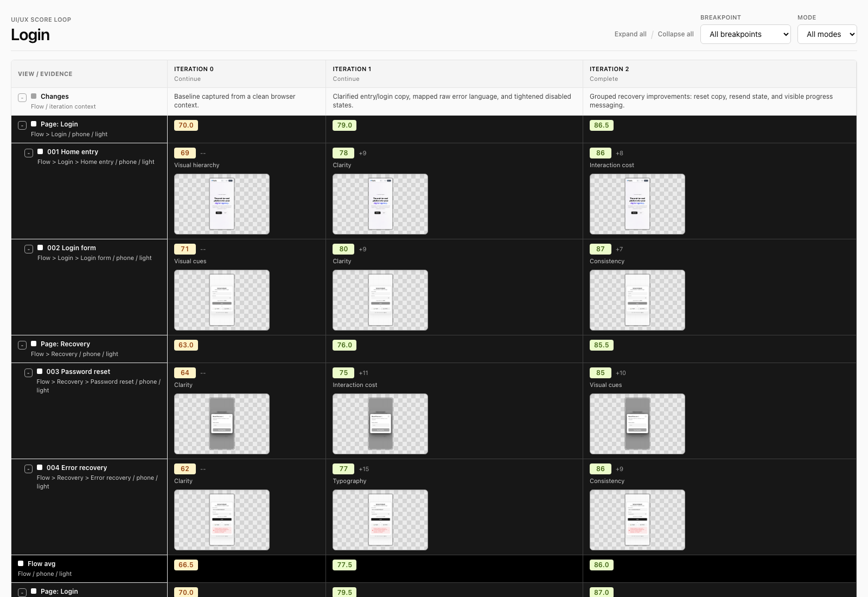Click the 63.0 Recovery page score
868x597 pixels.
pyautogui.click(x=186, y=345)
